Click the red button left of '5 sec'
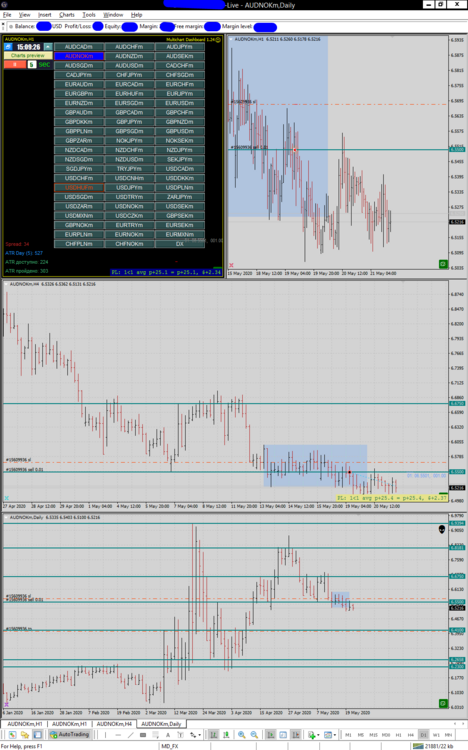468x750 pixels. click(15, 65)
